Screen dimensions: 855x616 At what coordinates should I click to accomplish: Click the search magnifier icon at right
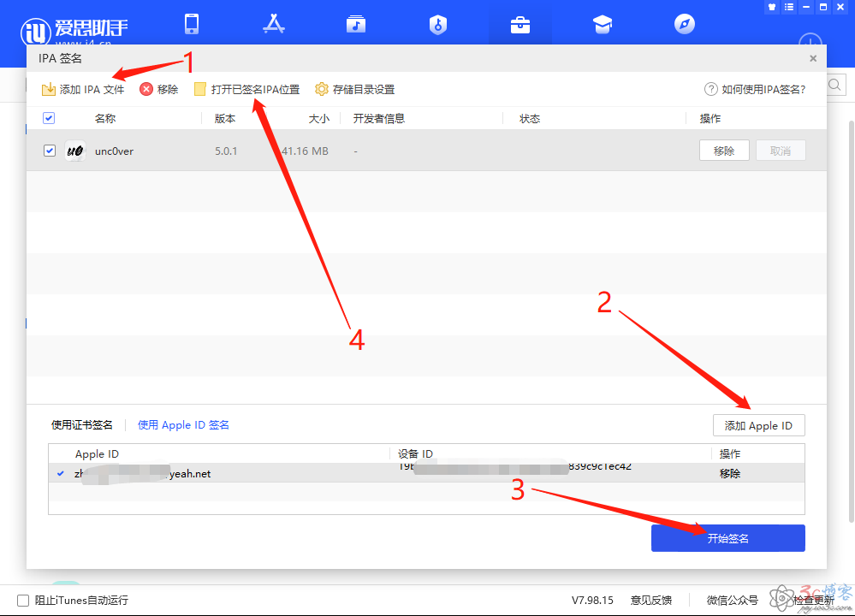(x=835, y=85)
